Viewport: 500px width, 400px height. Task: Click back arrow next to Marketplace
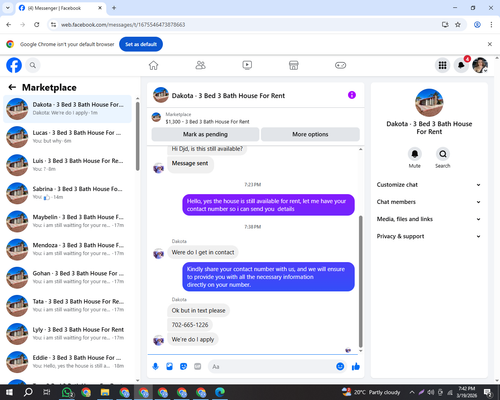pos(12,87)
